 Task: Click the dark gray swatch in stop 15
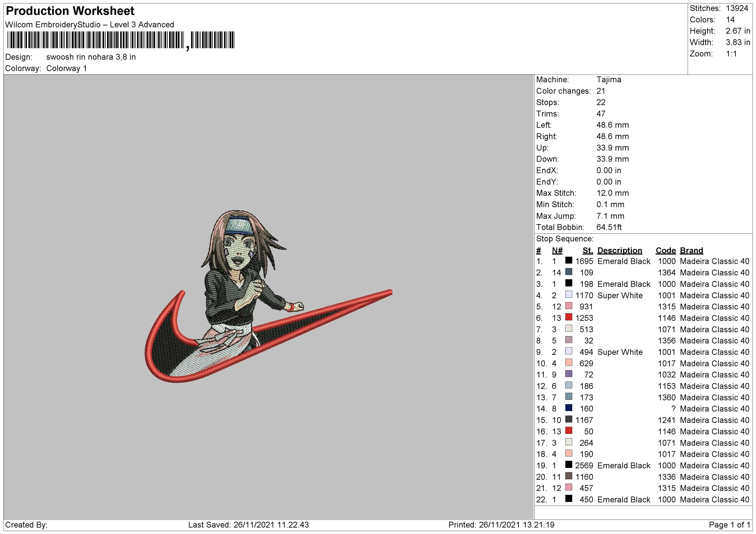click(x=569, y=419)
